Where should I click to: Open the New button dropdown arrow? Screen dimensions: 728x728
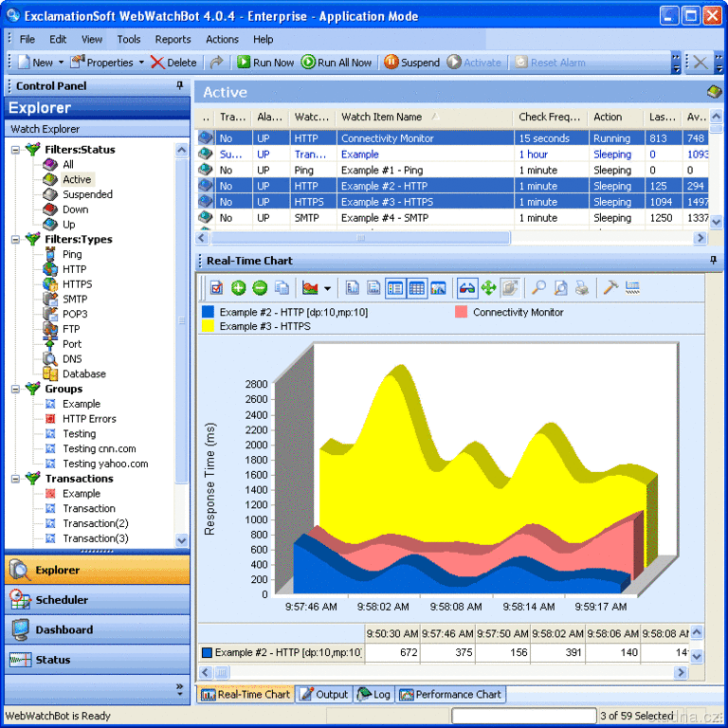[62, 63]
